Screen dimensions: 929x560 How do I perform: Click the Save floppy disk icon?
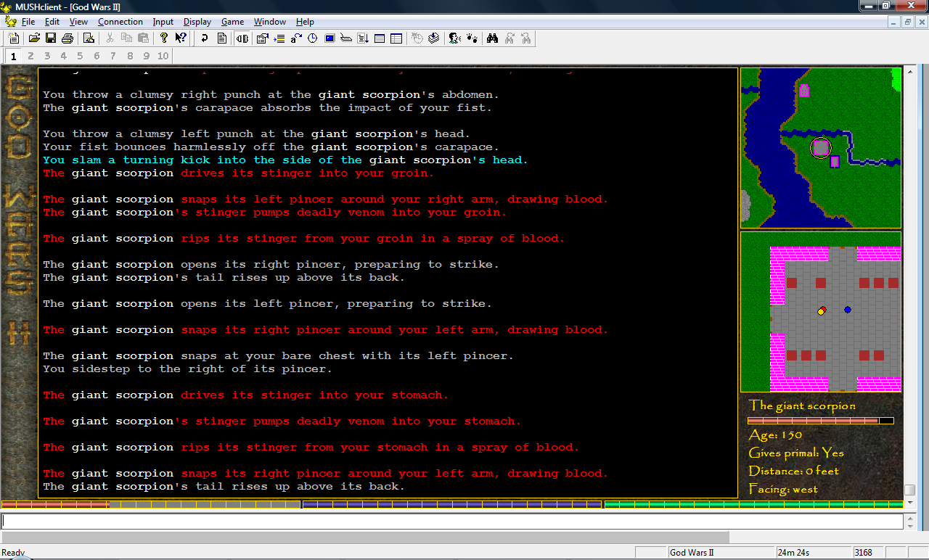51,38
